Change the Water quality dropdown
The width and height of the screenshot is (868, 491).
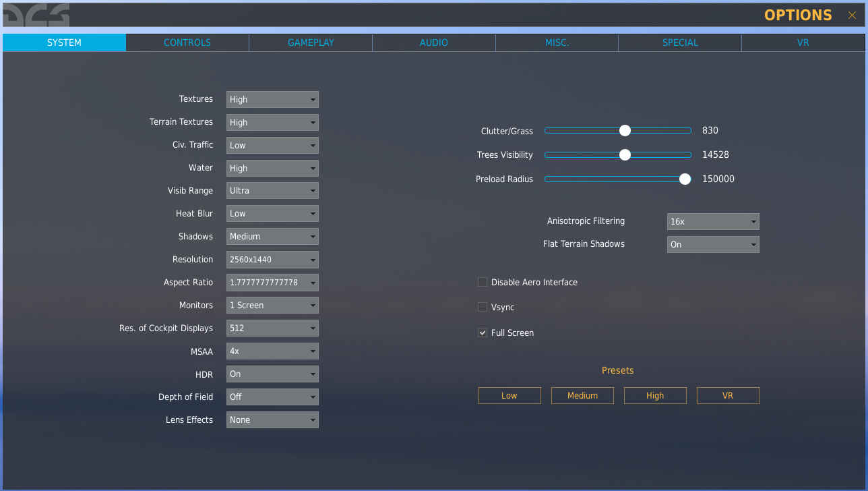tap(272, 169)
